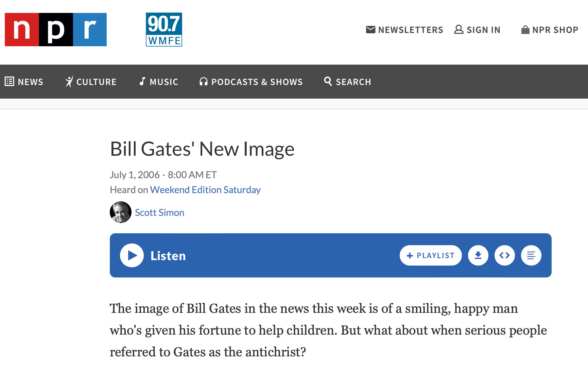Open the Podcasts & Shows menu
The height and width of the screenshot is (372, 588).
coord(251,82)
